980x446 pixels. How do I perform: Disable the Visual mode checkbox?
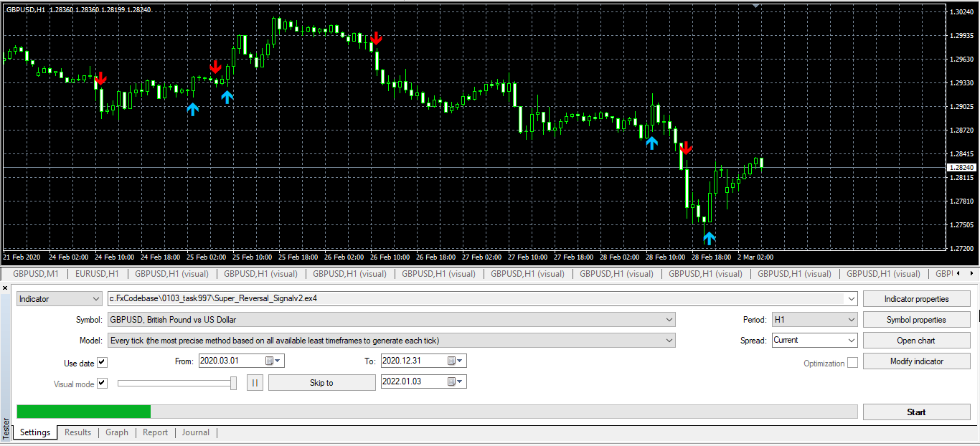click(x=102, y=384)
